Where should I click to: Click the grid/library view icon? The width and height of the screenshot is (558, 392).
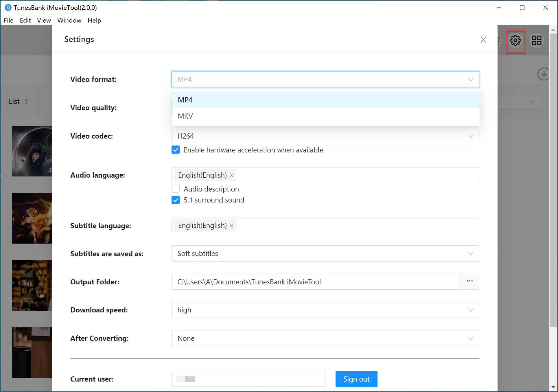(x=536, y=41)
